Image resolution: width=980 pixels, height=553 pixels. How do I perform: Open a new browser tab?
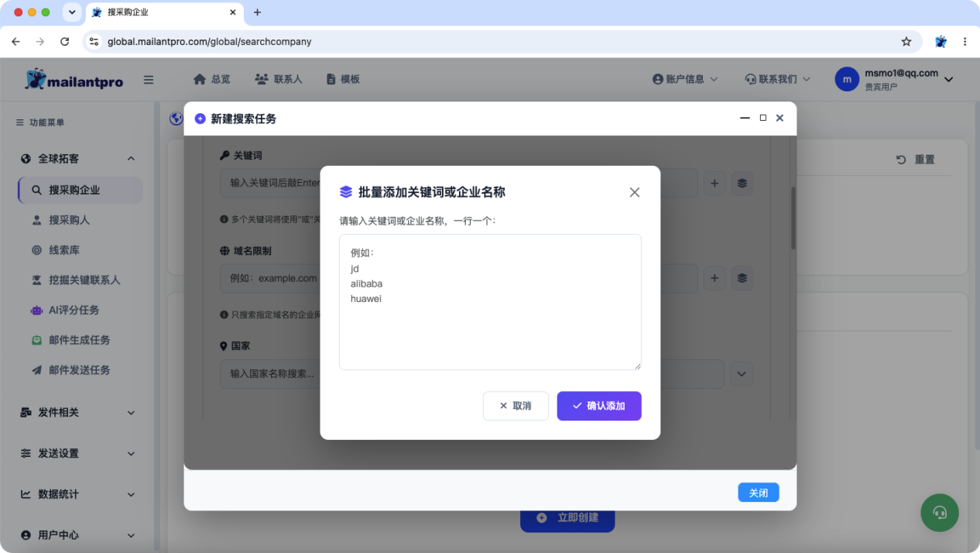pyautogui.click(x=258, y=12)
